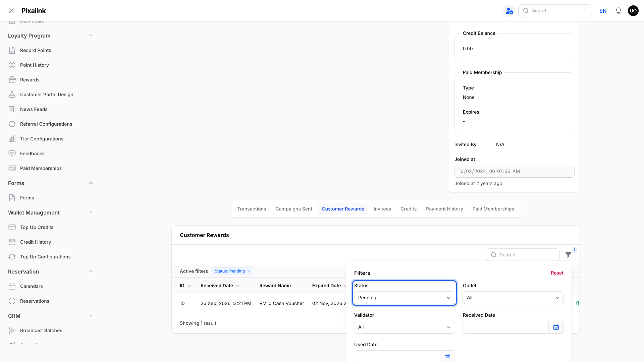Sort by Received Date column
The height and width of the screenshot is (362, 644).
pyautogui.click(x=220, y=286)
